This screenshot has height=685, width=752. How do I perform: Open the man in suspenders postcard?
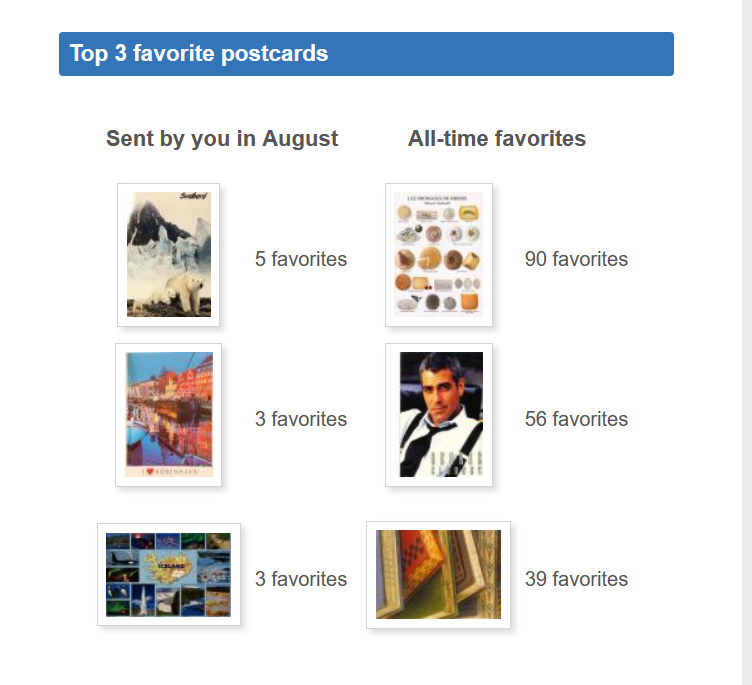(x=438, y=414)
